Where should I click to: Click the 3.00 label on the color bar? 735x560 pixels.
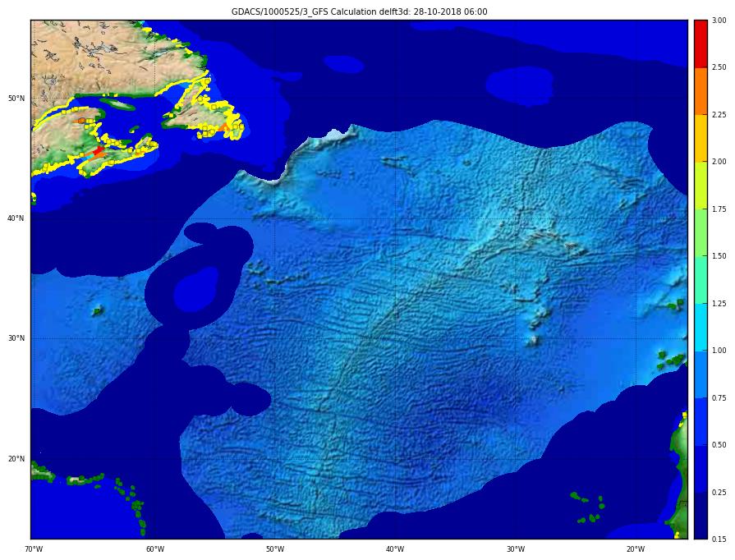[x=719, y=21]
